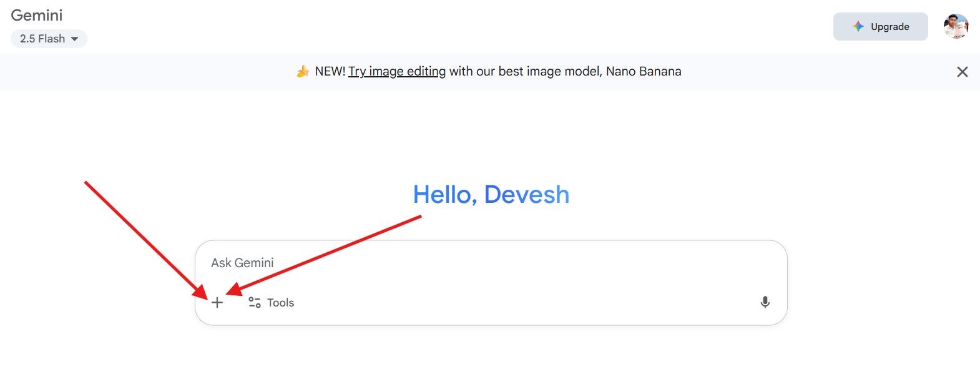Select the 'Tools' label text
This screenshot has width=980, height=392.
pos(280,303)
